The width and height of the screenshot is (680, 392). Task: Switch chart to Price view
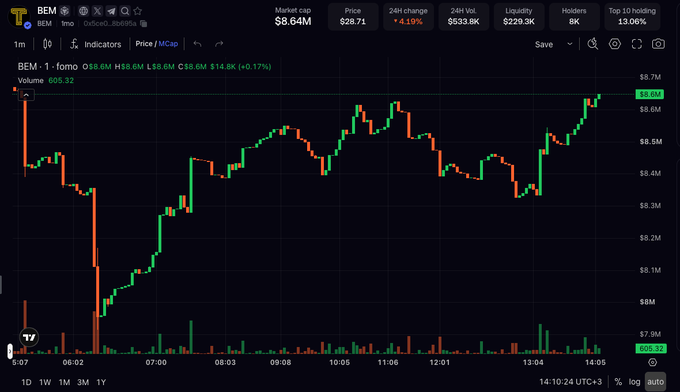pyautogui.click(x=144, y=44)
